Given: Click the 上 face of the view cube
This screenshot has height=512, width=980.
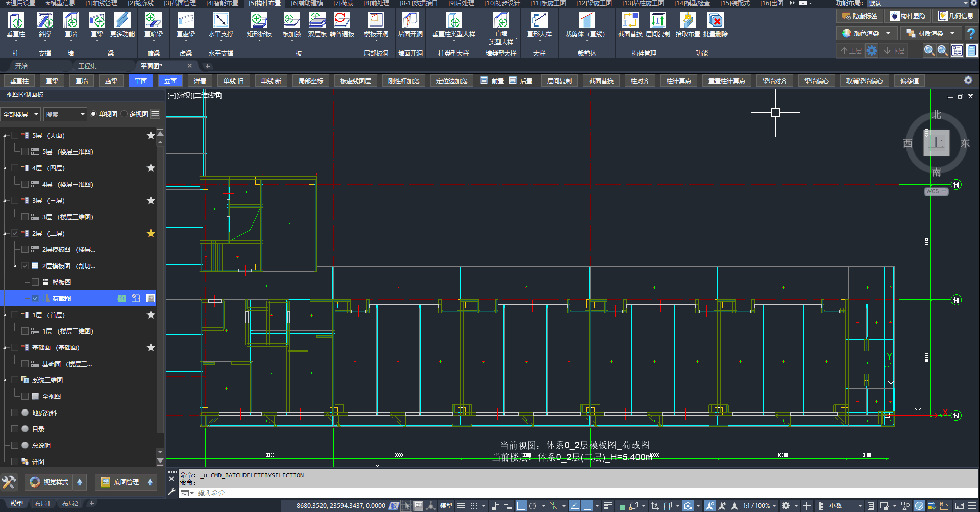Looking at the screenshot, I should pos(937,142).
